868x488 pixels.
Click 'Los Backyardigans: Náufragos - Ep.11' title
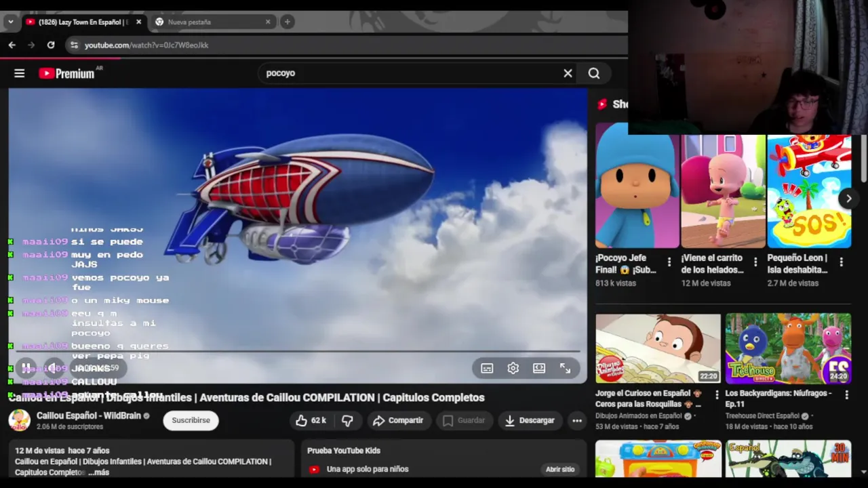(x=778, y=399)
